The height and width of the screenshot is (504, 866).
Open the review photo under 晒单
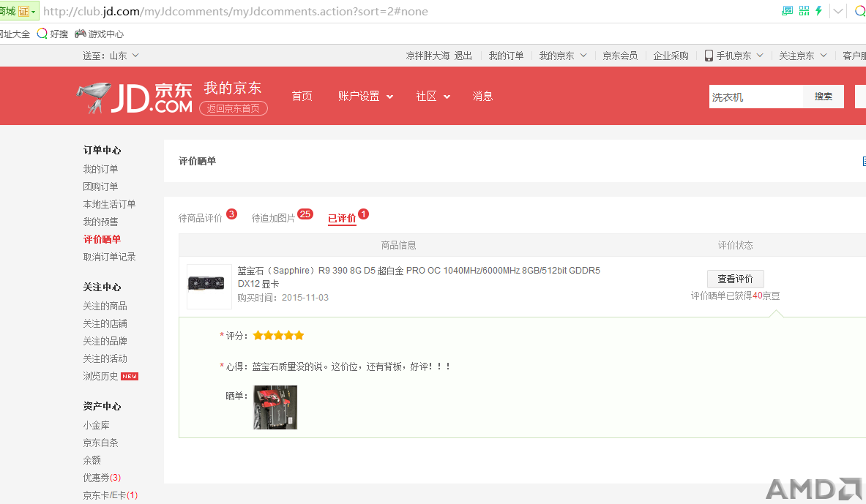pyautogui.click(x=275, y=407)
